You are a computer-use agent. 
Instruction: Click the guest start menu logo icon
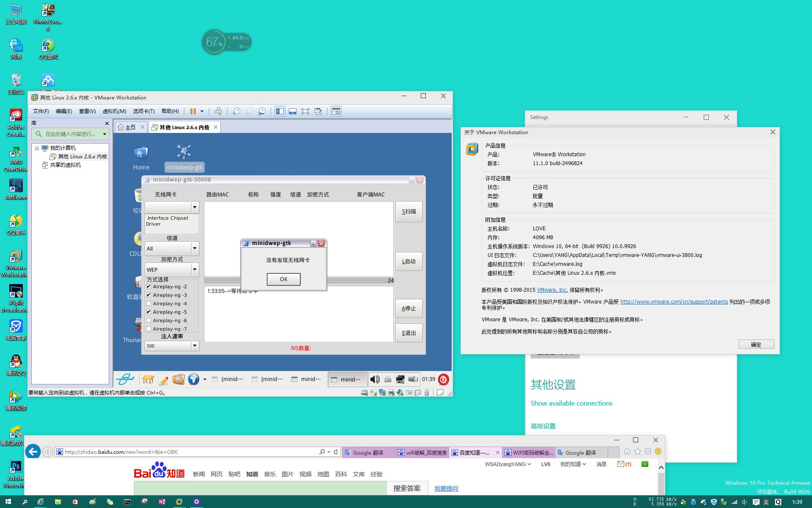(x=125, y=379)
